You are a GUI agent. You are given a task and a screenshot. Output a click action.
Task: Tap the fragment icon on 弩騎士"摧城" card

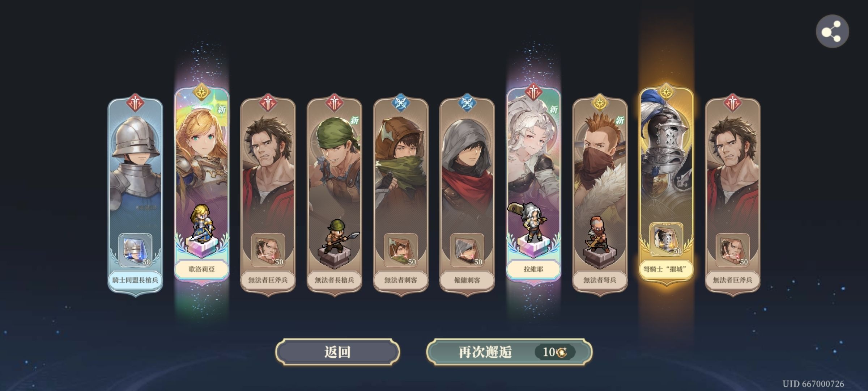click(x=666, y=240)
